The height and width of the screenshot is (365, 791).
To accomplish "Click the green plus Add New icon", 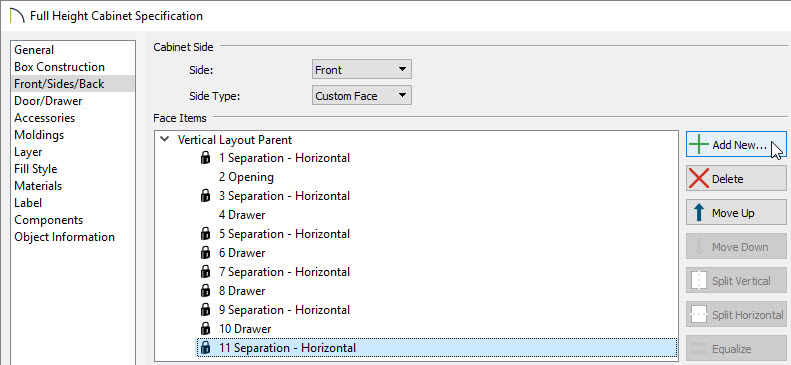I will pos(699,145).
